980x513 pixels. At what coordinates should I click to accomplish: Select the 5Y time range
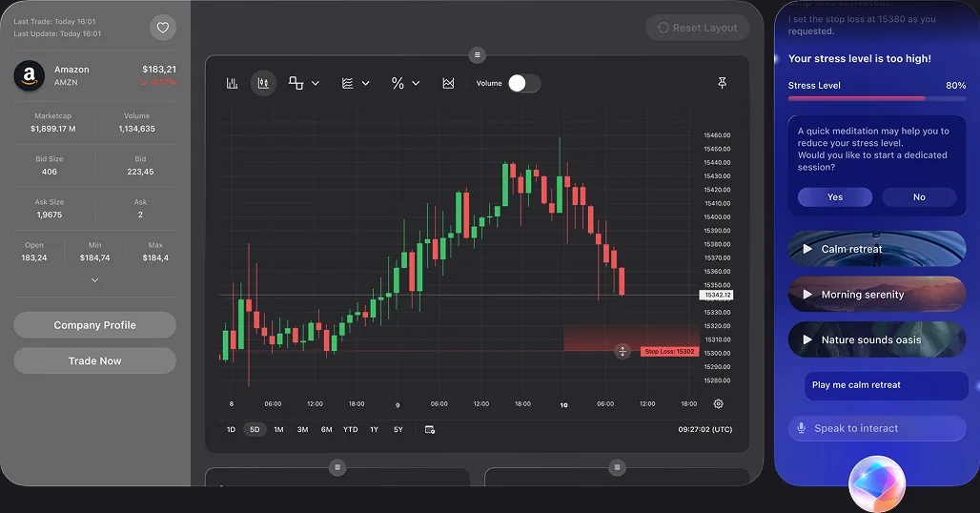coord(398,429)
